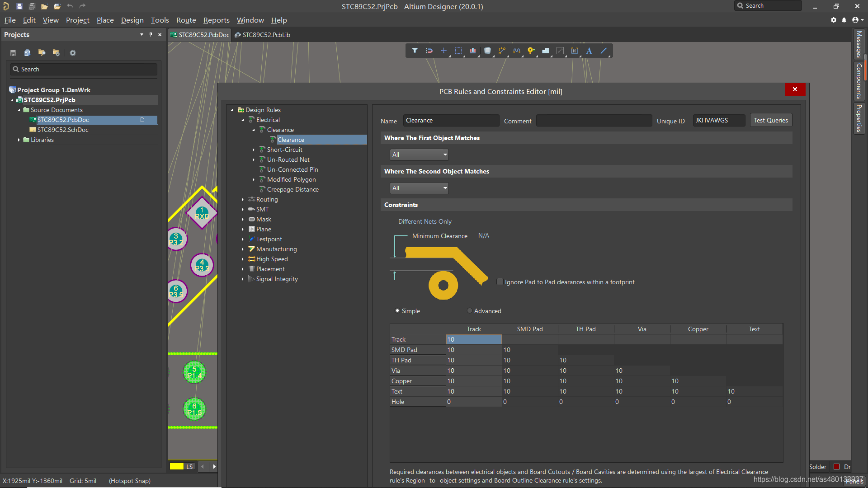Select the snap magnet icon
The image size is (868, 488).
pyautogui.click(x=429, y=51)
